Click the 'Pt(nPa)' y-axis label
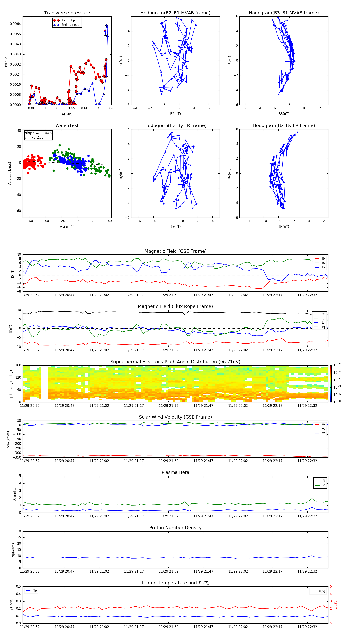 (x=6, y=61)
